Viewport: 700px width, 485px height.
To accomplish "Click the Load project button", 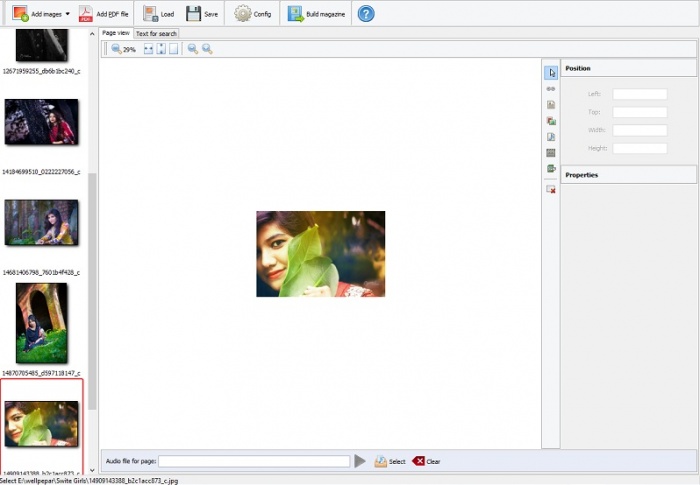I will (x=158, y=14).
